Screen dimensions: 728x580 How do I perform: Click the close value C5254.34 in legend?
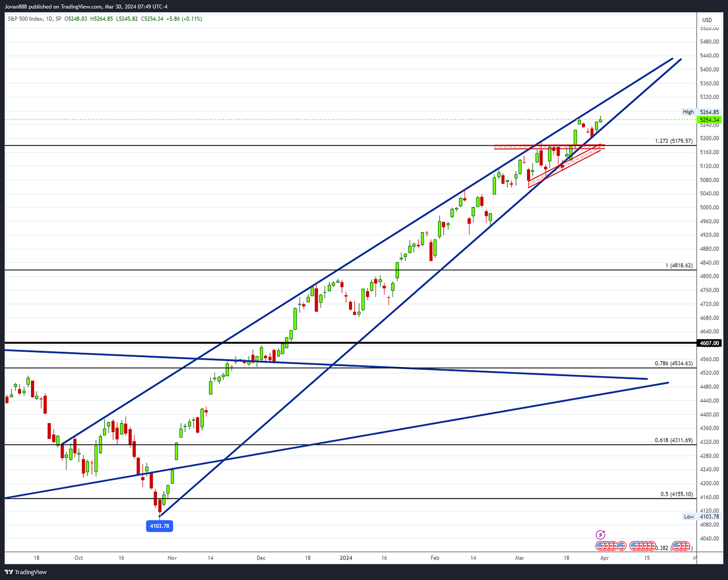(152, 19)
